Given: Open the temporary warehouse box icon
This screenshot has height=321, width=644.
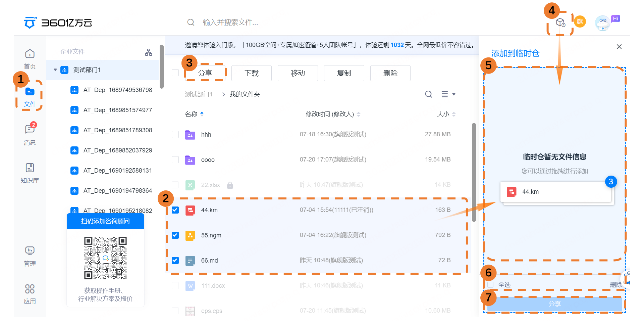Looking at the screenshot, I should 560,22.
